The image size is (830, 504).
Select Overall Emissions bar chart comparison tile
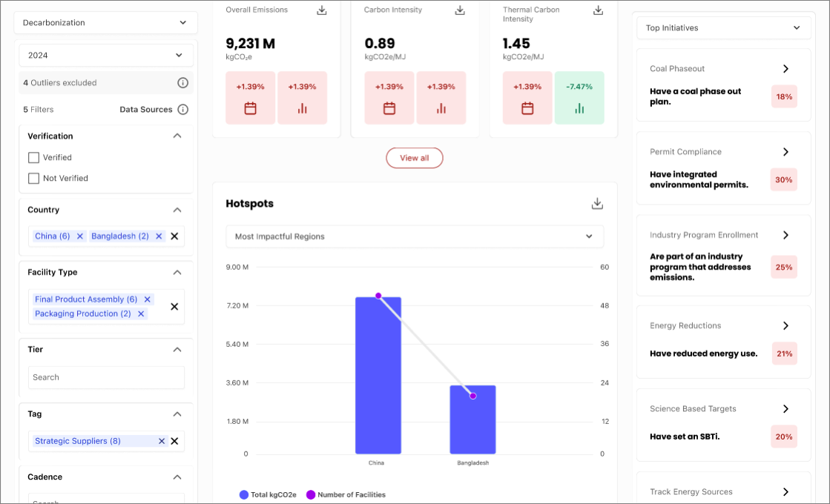(302, 98)
